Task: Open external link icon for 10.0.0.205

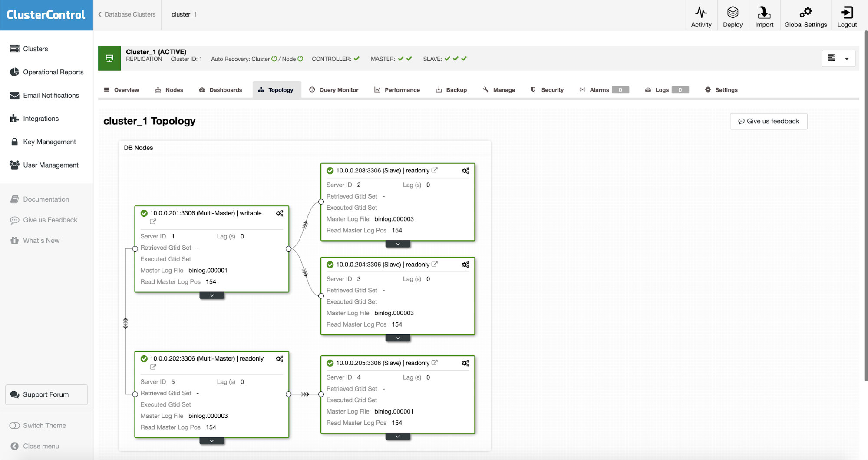Action: coord(434,363)
